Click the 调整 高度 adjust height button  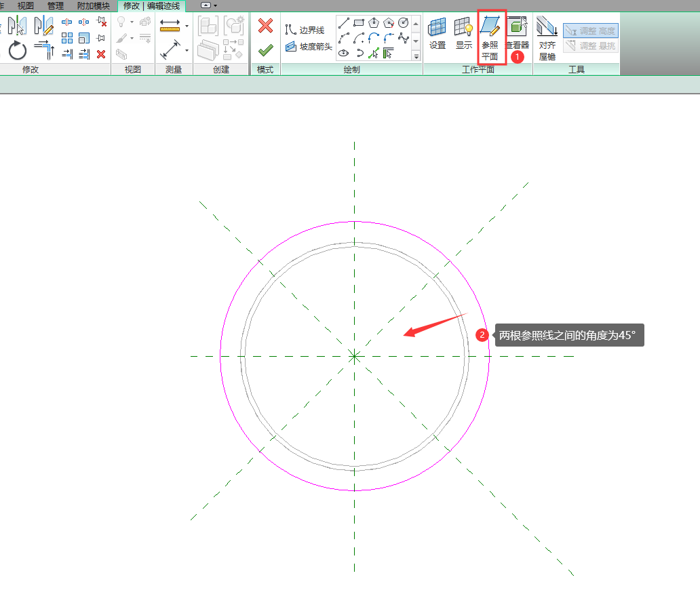[x=591, y=31]
